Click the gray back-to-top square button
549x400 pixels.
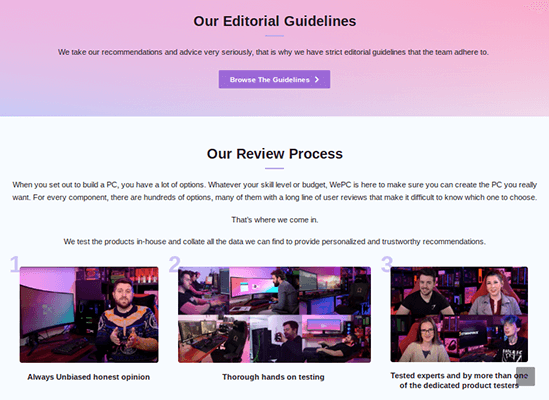525,376
